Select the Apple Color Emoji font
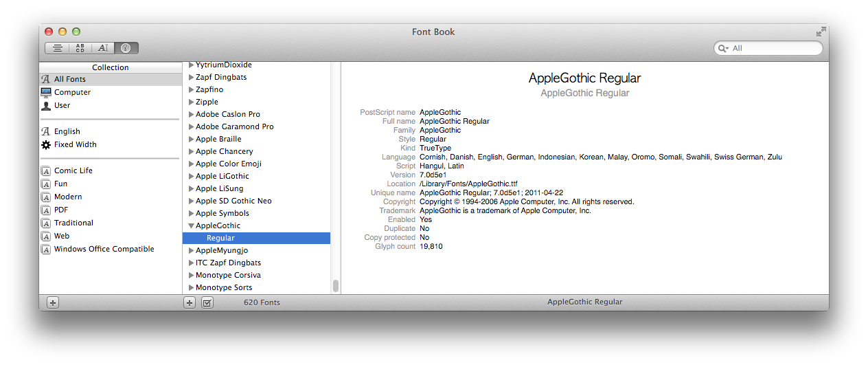 (x=256, y=164)
